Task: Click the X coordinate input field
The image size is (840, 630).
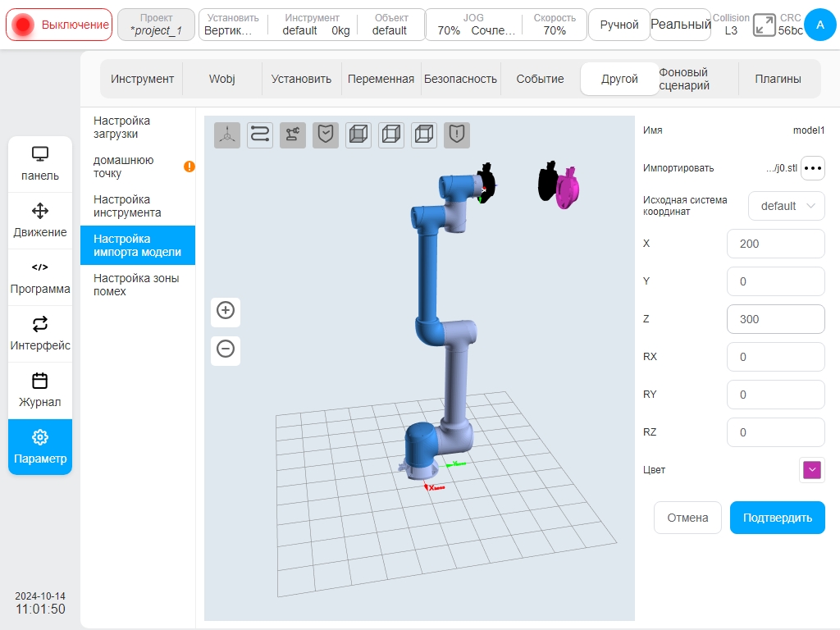Action: tap(776, 244)
